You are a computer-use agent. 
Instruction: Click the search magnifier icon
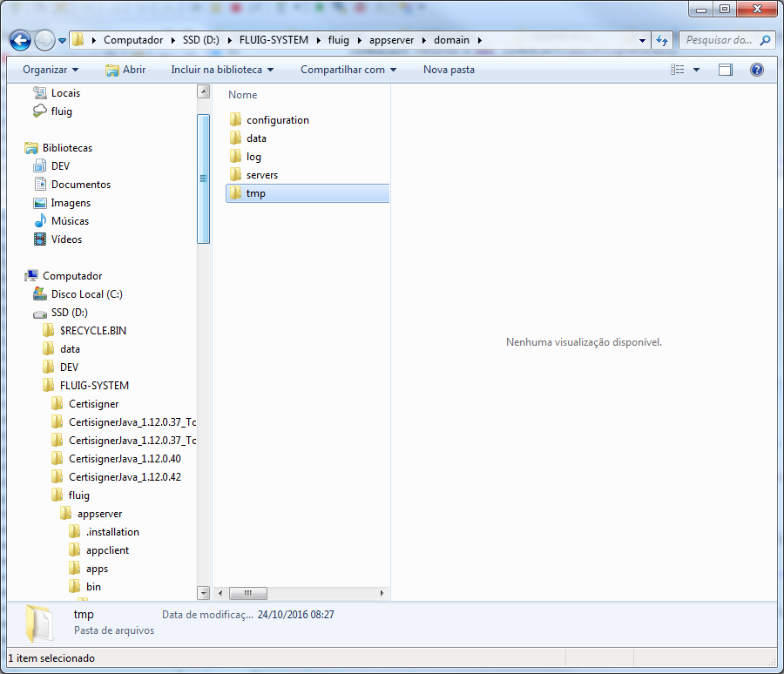pos(765,40)
